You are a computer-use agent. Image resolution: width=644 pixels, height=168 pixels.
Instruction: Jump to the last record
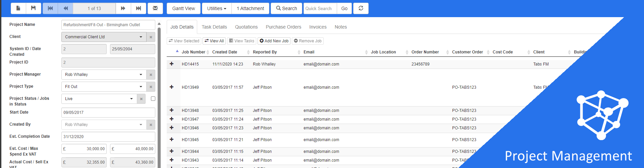click(138, 8)
